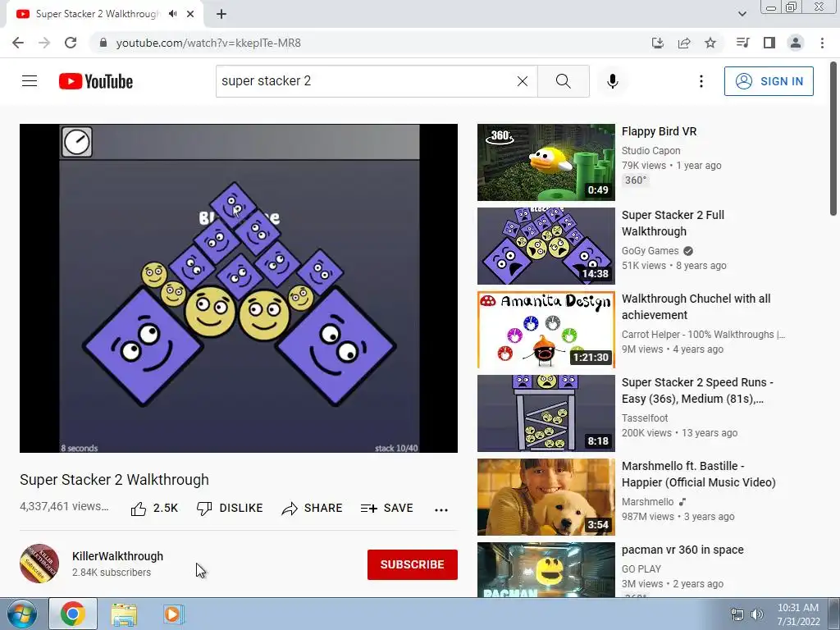Go forward in browser

pos(44,43)
